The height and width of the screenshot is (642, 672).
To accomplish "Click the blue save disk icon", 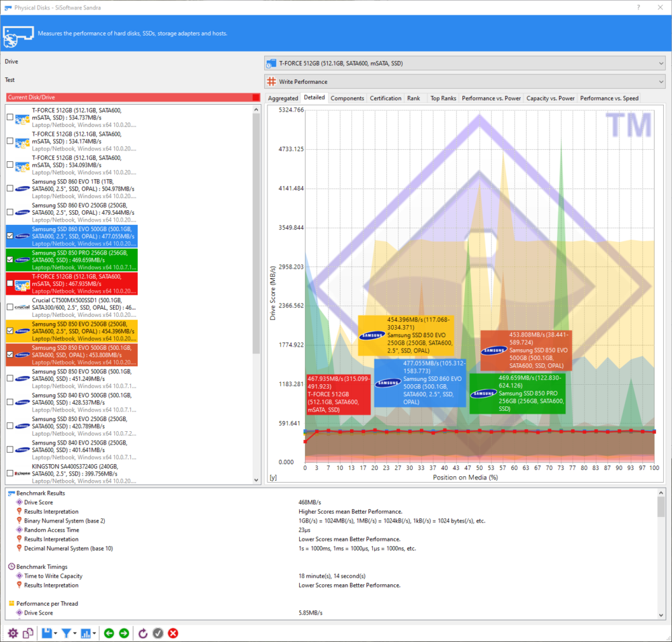I will click(47, 633).
